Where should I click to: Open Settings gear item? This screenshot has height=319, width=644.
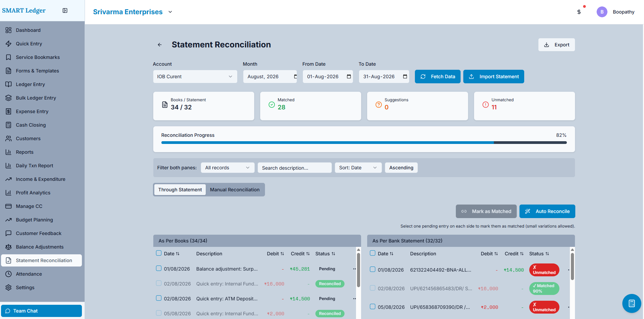click(42, 288)
